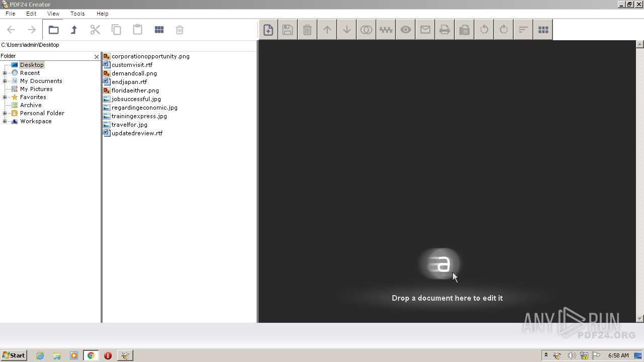Launch Internet Explorer from taskbar
This screenshot has width=644, height=362.
pos(40,355)
